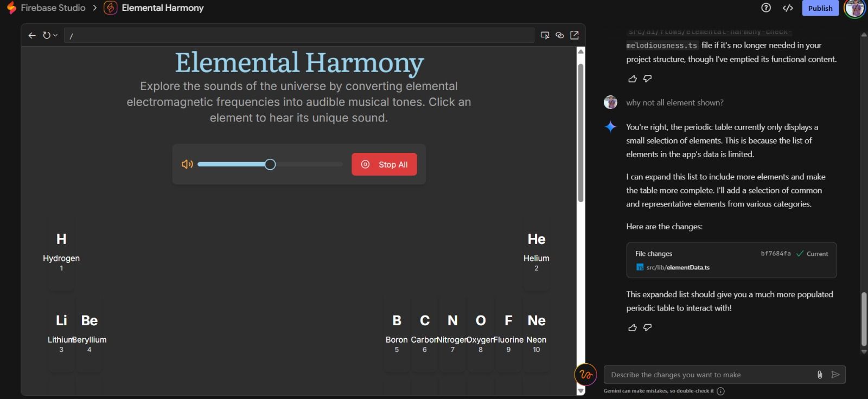This screenshot has height=399, width=868.
Task: Click the select element annotate icon
Action: (545, 35)
